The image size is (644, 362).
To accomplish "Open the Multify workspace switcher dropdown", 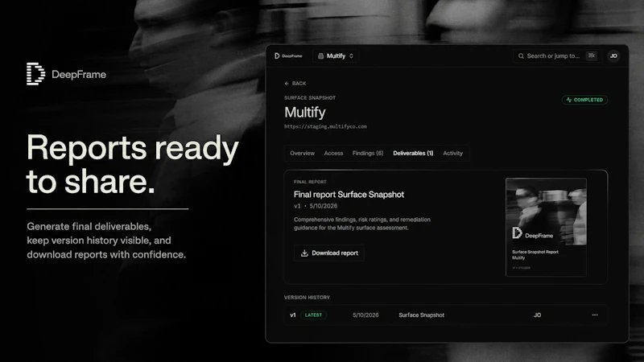I will [x=336, y=56].
